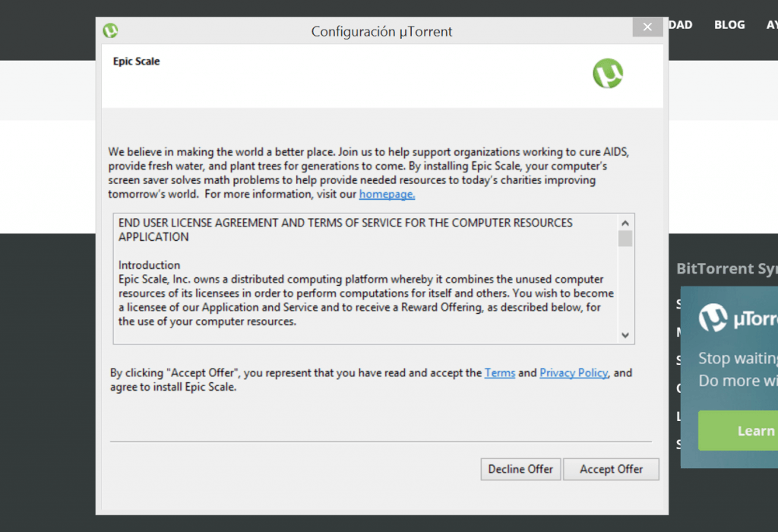The width and height of the screenshot is (778, 532).
Task: Close the Configuración µTorrent dialog
Action: [x=647, y=27]
